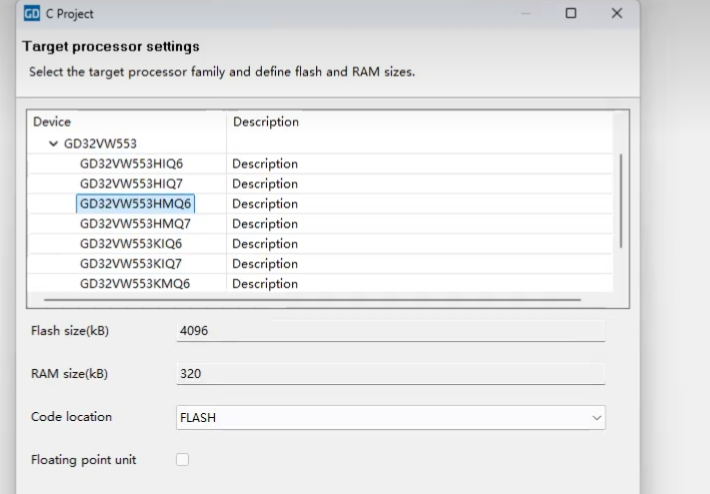Image resolution: width=710 pixels, height=494 pixels.
Task: Click the RAM size(kB) input field
Action: 390,374
